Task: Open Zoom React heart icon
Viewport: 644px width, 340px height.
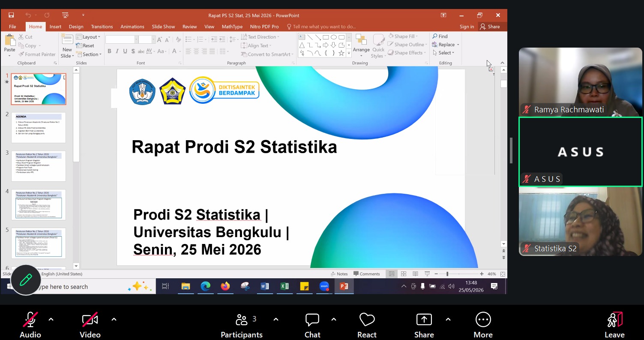Action: (367, 325)
